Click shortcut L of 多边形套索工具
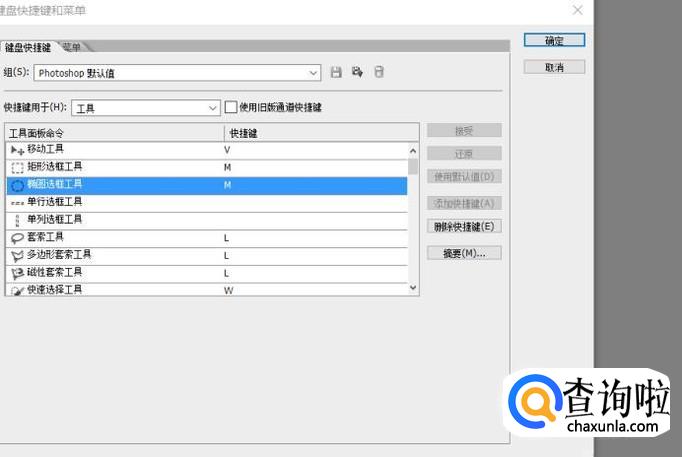The image size is (682, 457). click(226, 256)
